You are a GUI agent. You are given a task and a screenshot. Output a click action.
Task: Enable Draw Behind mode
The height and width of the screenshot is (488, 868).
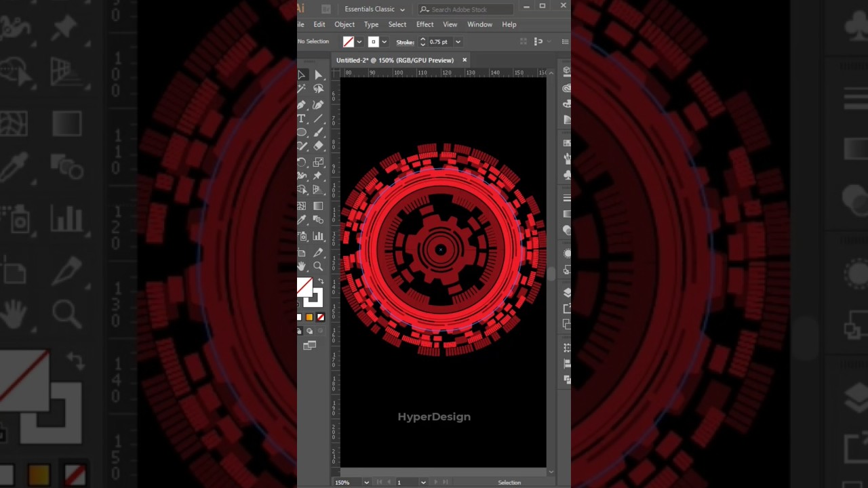tap(310, 331)
